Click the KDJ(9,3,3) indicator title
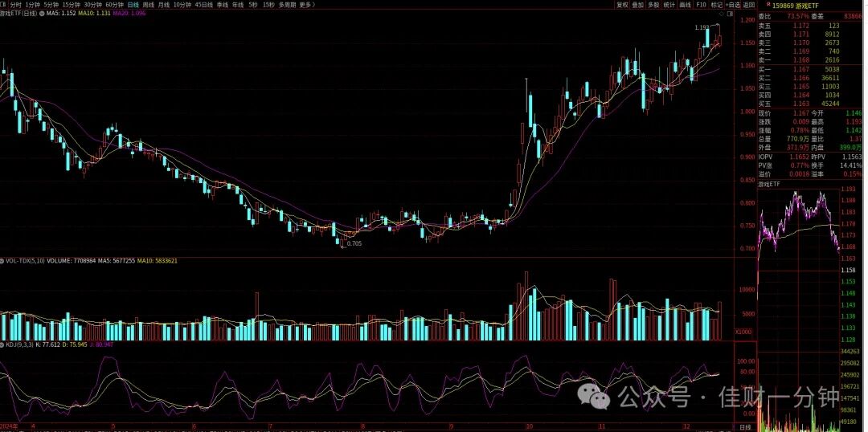The height and width of the screenshot is (432, 868). (x=20, y=344)
